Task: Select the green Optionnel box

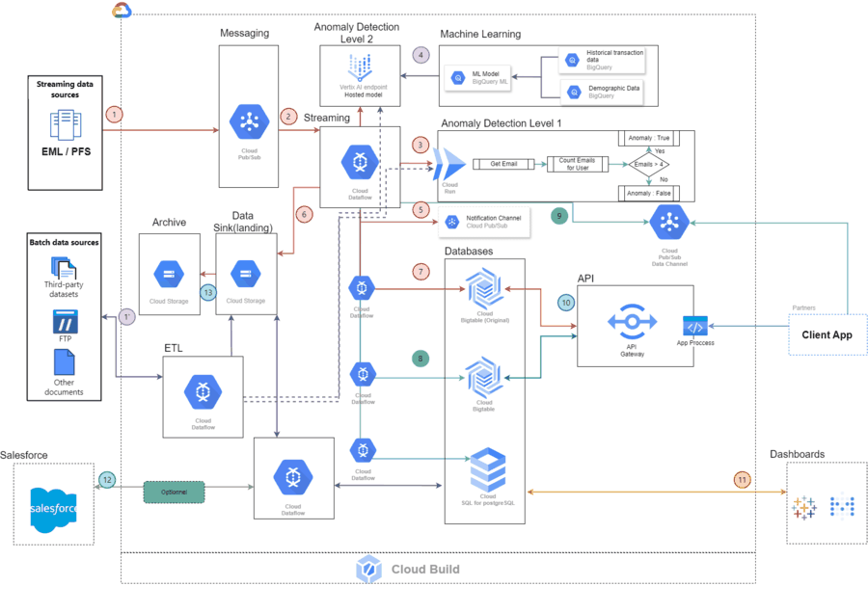Action: (x=174, y=492)
